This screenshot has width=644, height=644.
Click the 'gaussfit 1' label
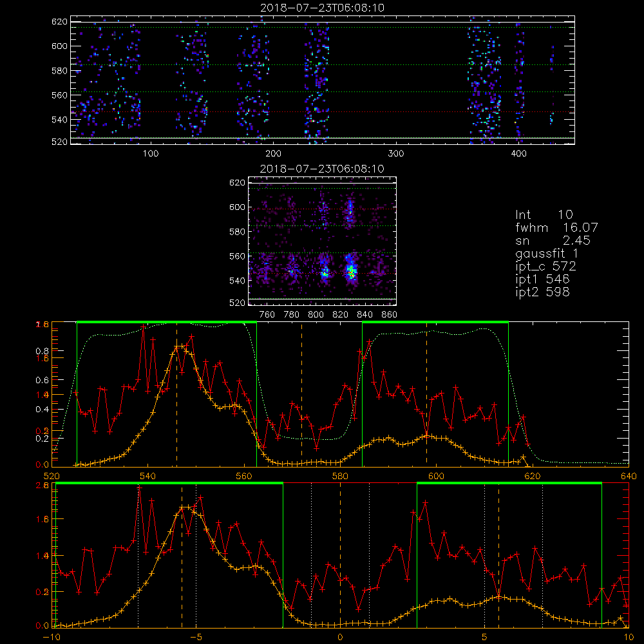(547, 253)
